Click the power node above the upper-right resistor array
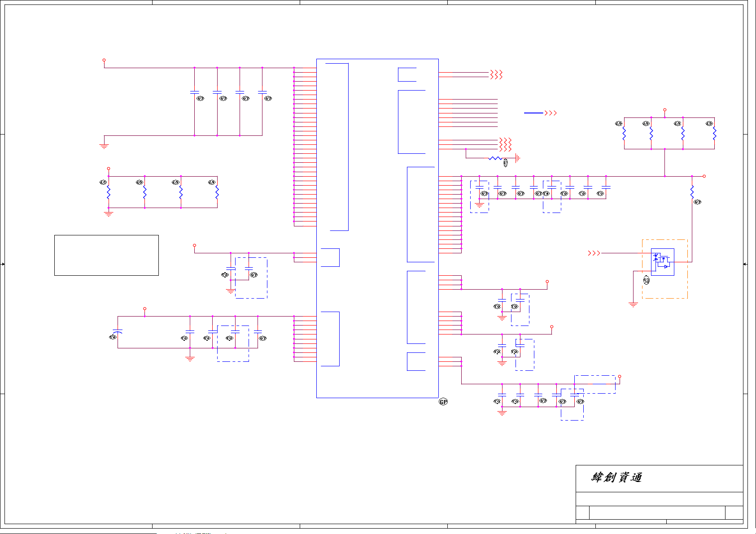This screenshot has width=756, height=534. coord(665,109)
